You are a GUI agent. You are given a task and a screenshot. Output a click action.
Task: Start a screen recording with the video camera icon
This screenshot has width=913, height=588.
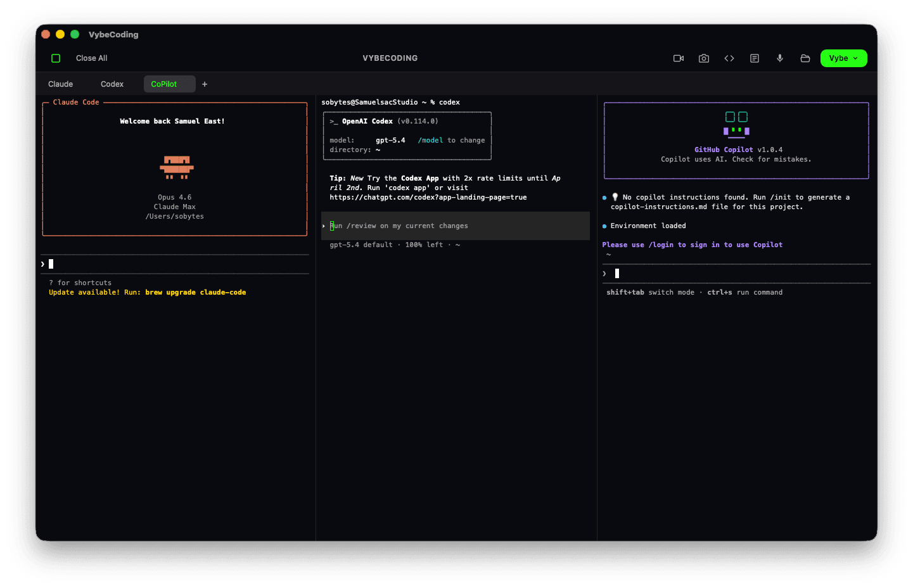pyautogui.click(x=678, y=58)
